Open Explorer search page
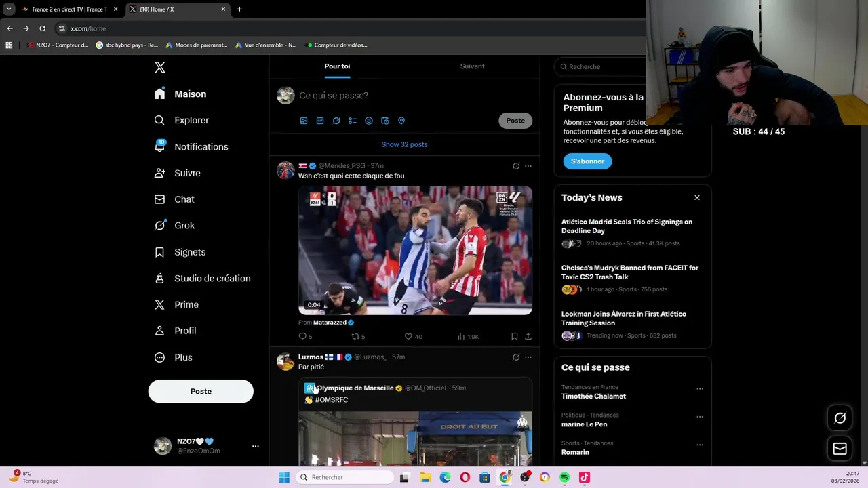The width and height of the screenshot is (868, 488). [x=182, y=120]
